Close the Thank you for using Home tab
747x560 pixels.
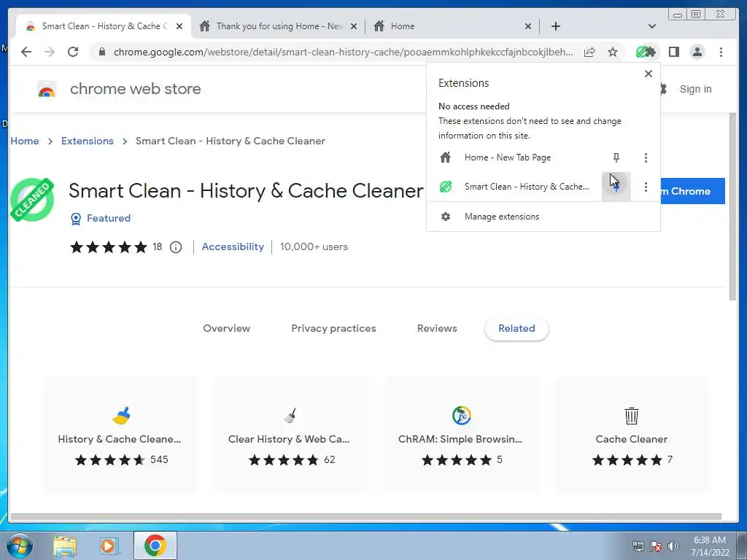click(354, 26)
